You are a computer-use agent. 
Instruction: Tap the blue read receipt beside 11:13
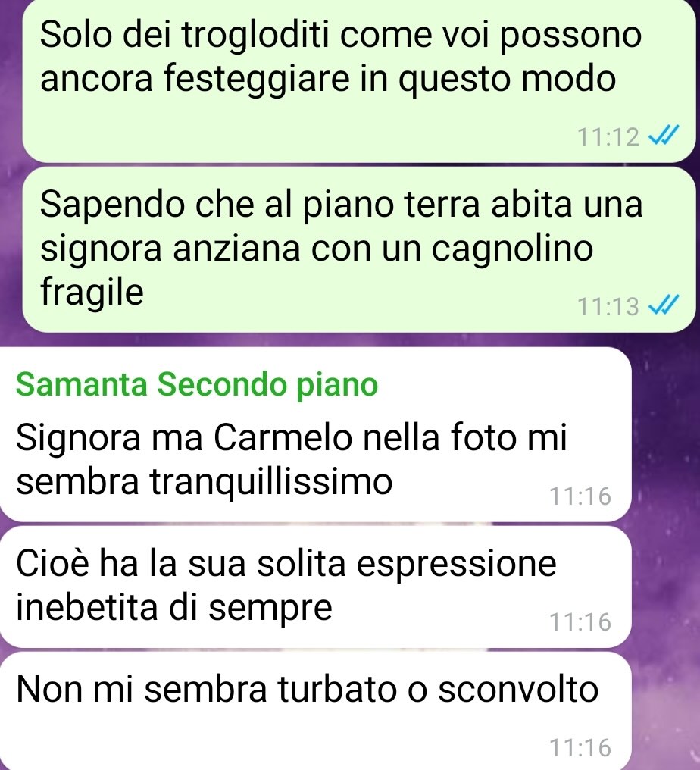664,305
